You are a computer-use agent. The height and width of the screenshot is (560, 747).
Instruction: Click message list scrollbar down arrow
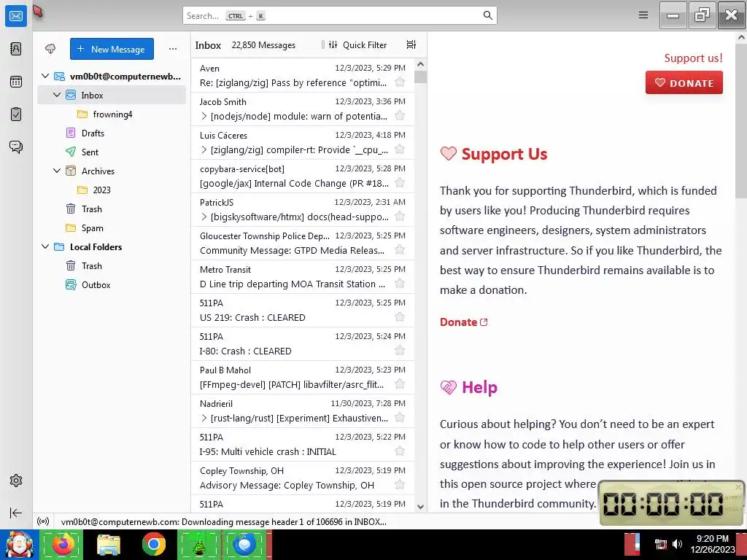420,507
